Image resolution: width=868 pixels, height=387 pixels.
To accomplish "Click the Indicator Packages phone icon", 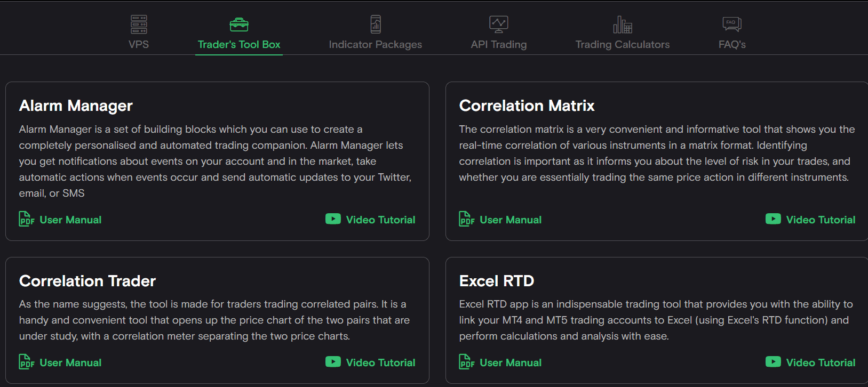I will tap(375, 24).
